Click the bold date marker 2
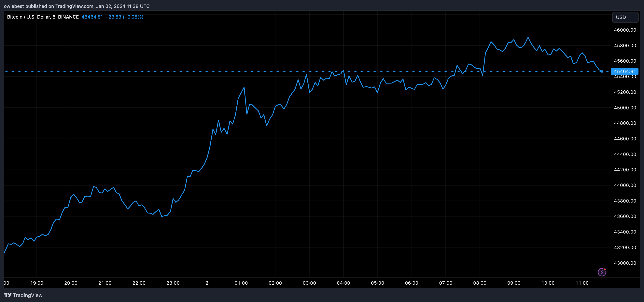The image size is (644, 302). (x=207, y=283)
